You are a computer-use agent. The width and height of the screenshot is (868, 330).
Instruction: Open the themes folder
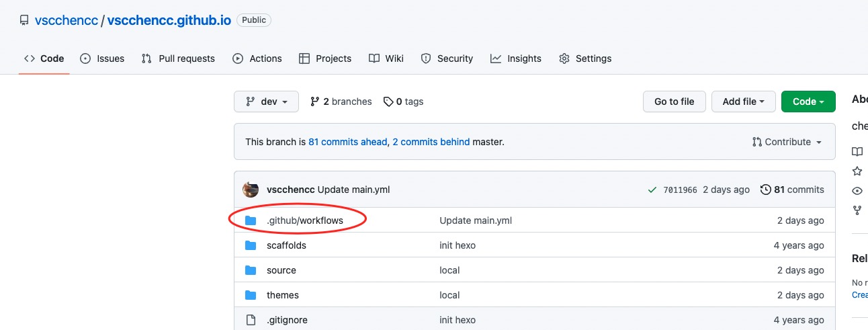click(x=283, y=295)
